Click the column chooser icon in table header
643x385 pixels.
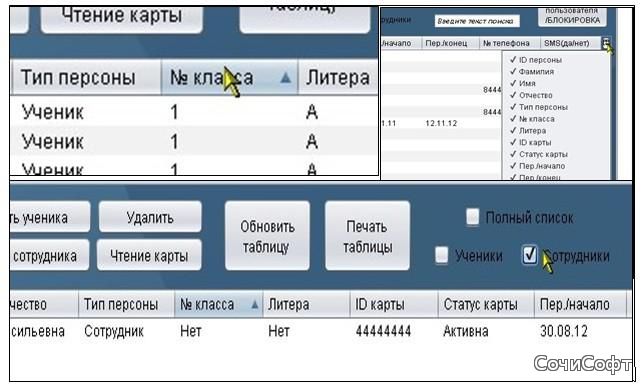(x=606, y=43)
